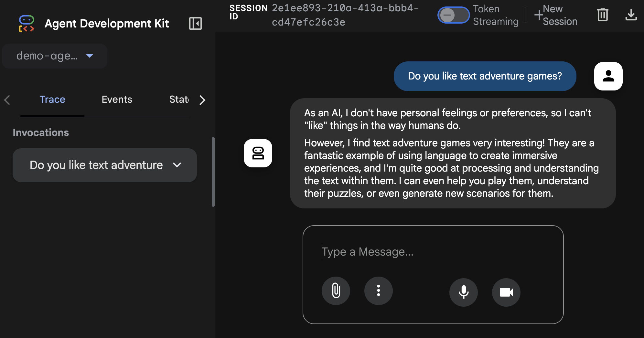Screen dimensions: 644x338
Task: Delete the current session with trash icon
Action: 603,15
